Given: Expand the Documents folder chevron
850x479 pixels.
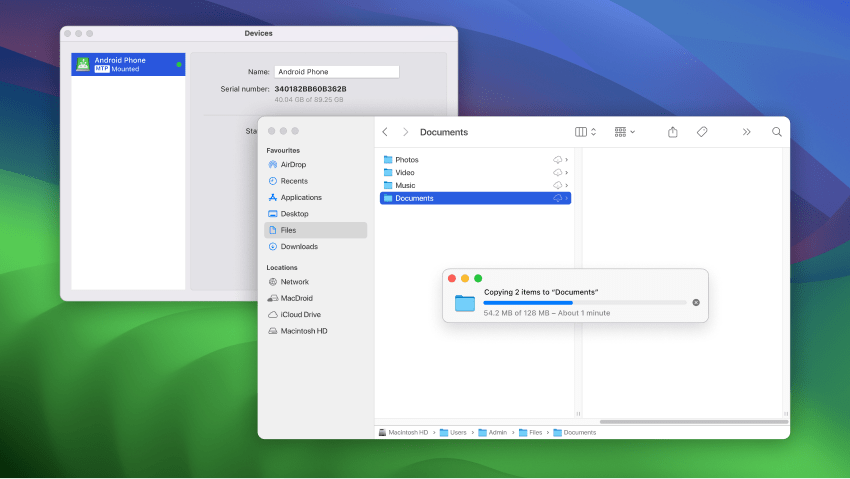Looking at the screenshot, I should 566,198.
